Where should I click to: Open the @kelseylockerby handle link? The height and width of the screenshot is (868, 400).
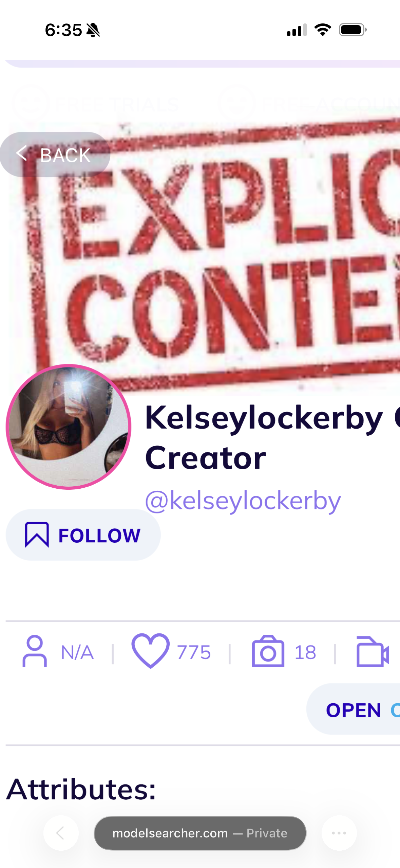[243, 501]
